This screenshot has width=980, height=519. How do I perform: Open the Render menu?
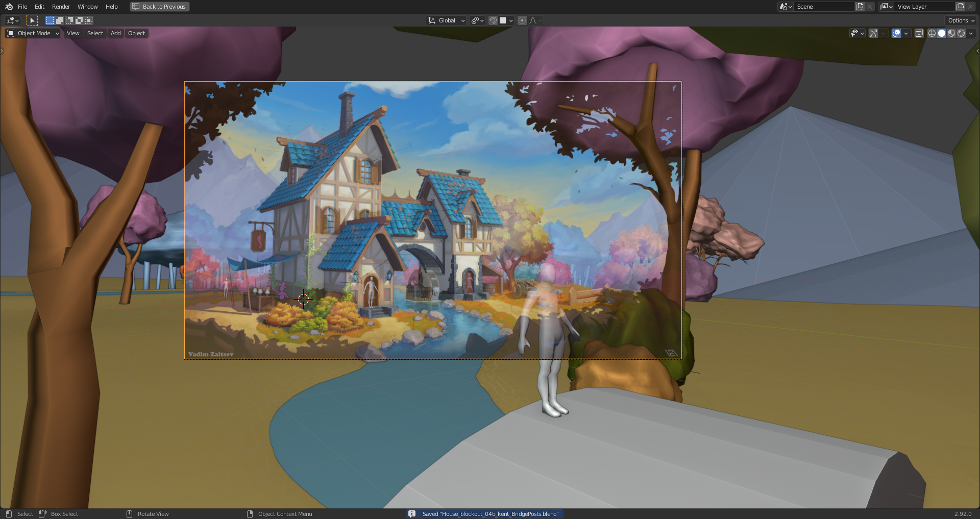[x=61, y=7]
